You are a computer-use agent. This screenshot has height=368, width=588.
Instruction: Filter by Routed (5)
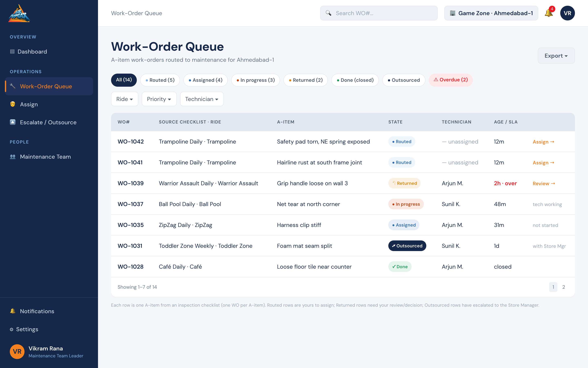click(160, 80)
